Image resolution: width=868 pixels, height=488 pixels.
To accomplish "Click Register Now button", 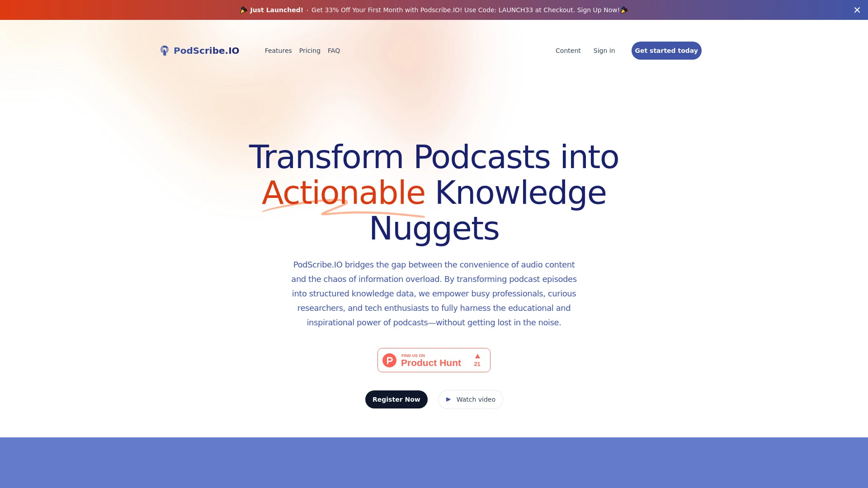I will point(396,399).
